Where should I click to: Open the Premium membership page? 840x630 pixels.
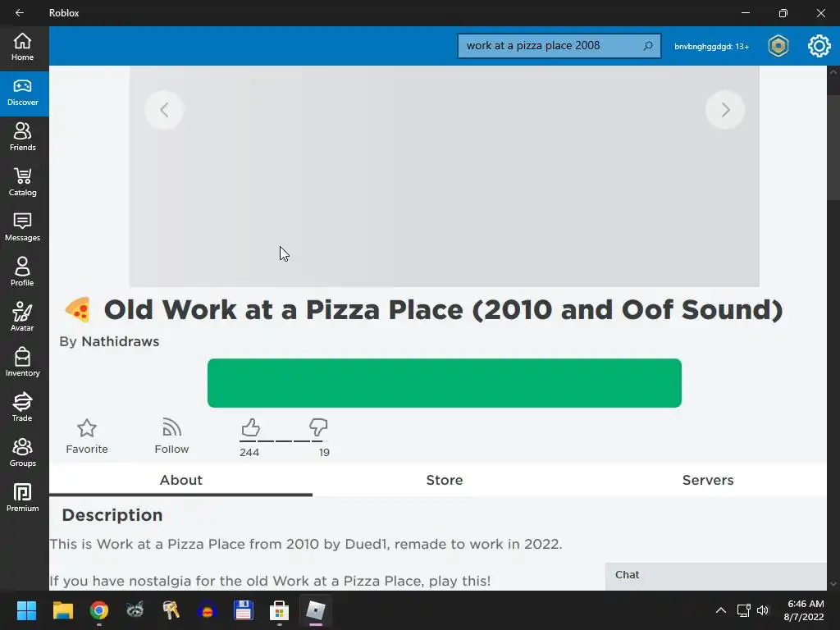point(22,498)
